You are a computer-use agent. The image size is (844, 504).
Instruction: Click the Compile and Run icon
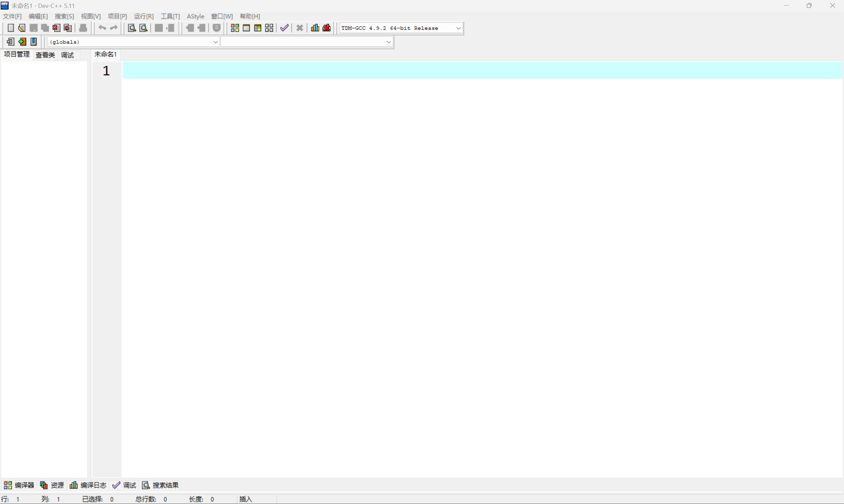point(258,28)
